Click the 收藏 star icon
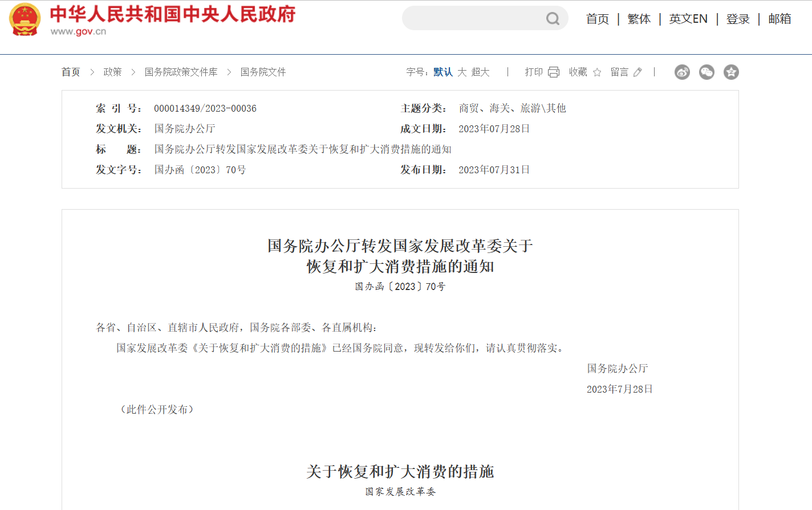 pyautogui.click(x=597, y=72)
